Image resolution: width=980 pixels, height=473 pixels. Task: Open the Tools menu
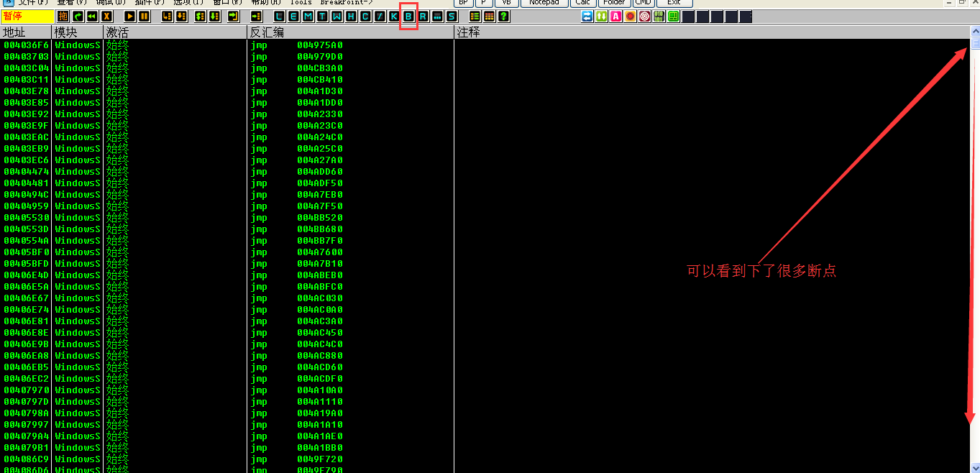point(301,3)
